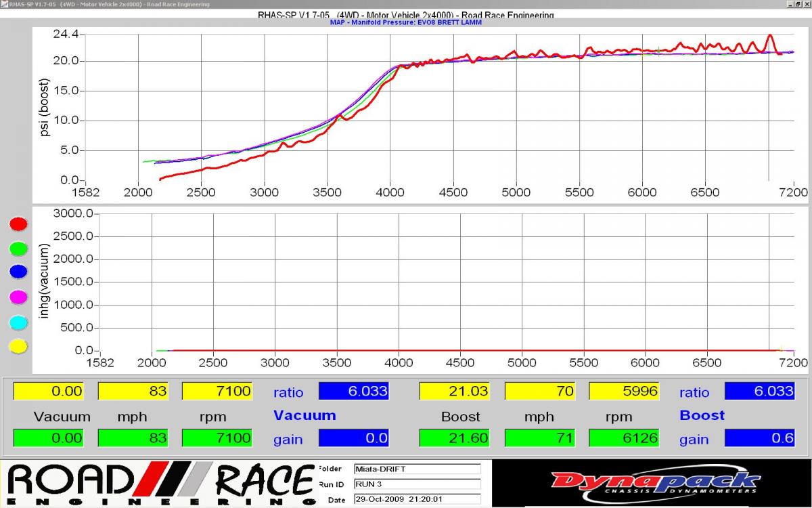Toggle the blue run circle
Screen dimensions: 812x508
(x=18, y=272)
